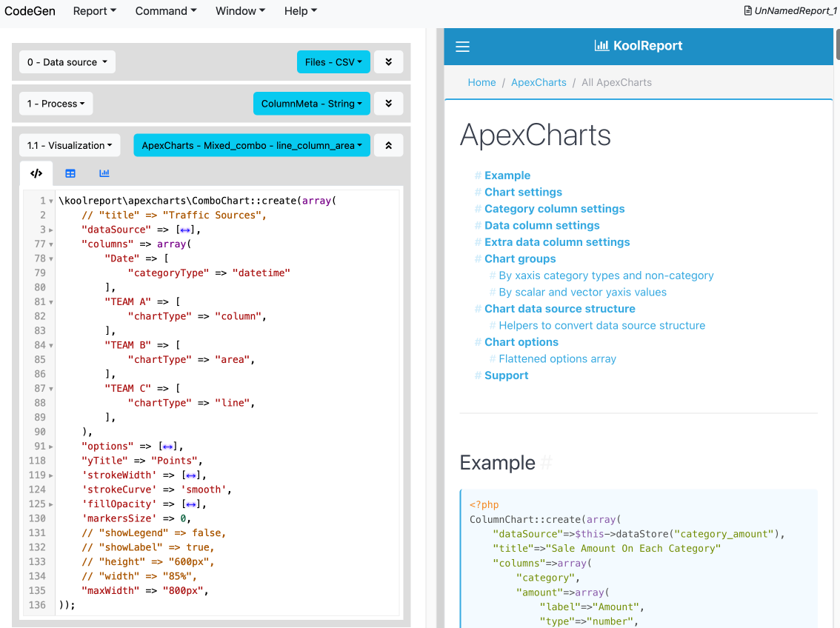The width and height of the screenshot is (840, 628).
Task: Jump to Data column settings link
Action: (x=542, y=225)
